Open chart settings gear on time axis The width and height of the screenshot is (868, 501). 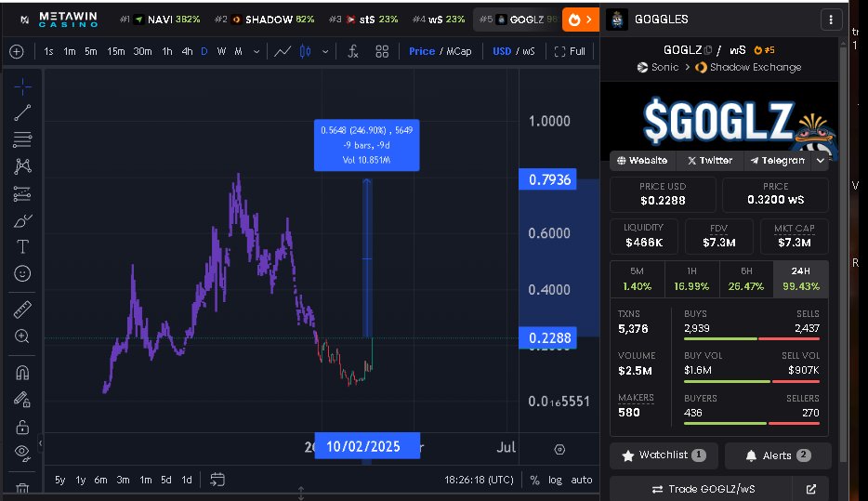pyautogui.click(x=559, y=450)
